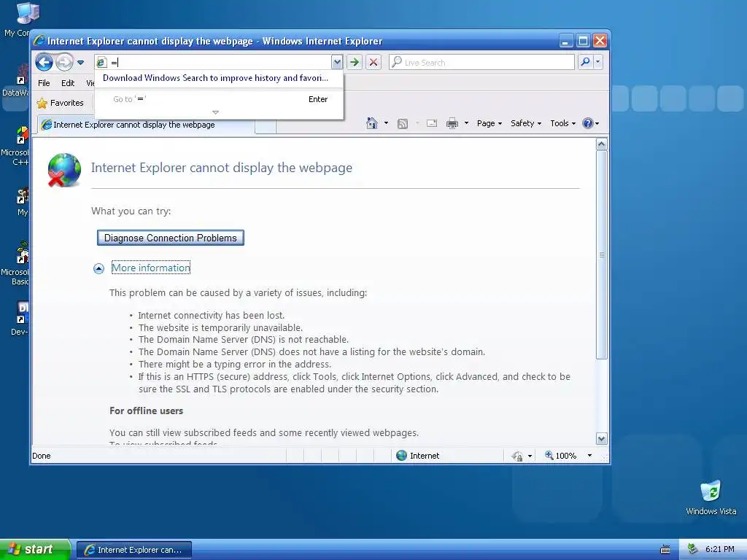
Task: Click the 100% zoom level button
Action: [x=561, y=456]
